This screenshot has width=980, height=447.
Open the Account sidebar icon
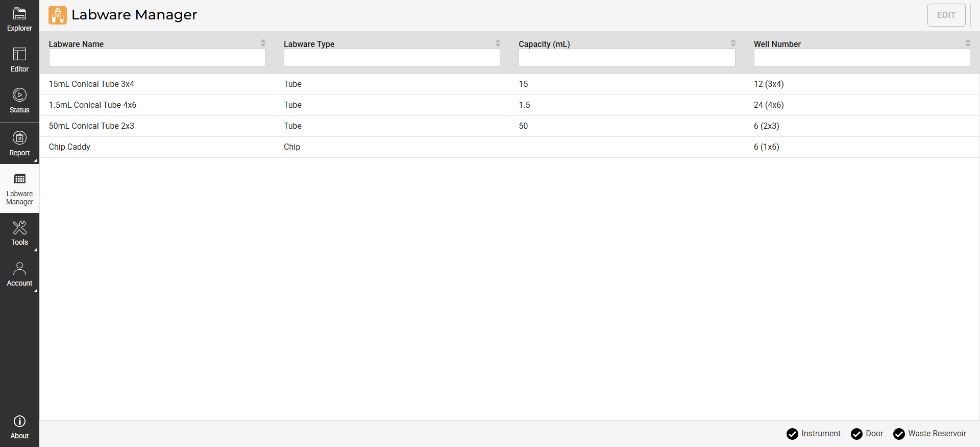tap(19, 269)
